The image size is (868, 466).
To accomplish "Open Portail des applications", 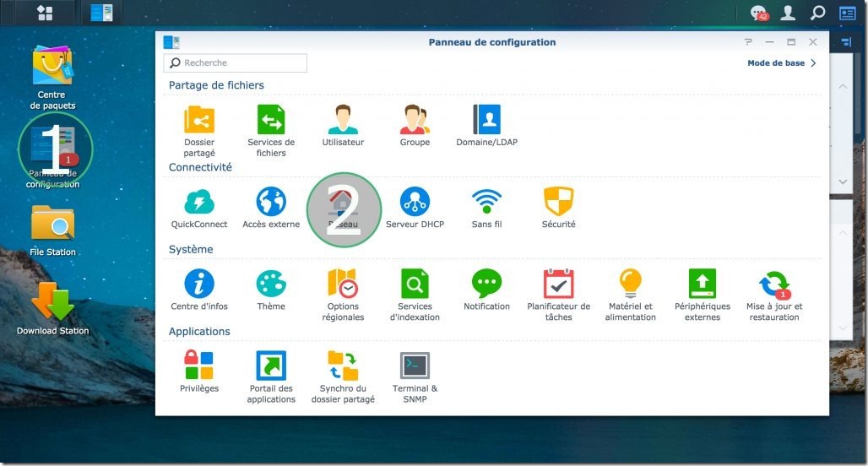I will [x=271, y=377].
